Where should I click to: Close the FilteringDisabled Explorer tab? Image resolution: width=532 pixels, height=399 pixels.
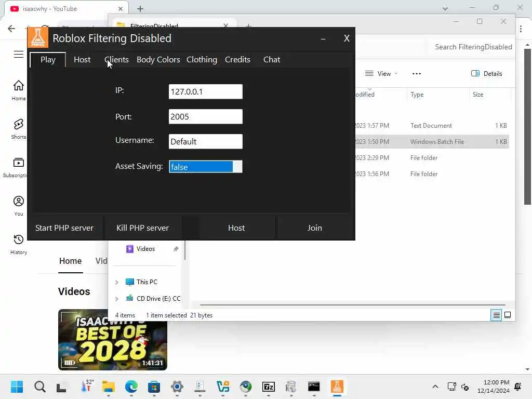click(x=225, y=26)
